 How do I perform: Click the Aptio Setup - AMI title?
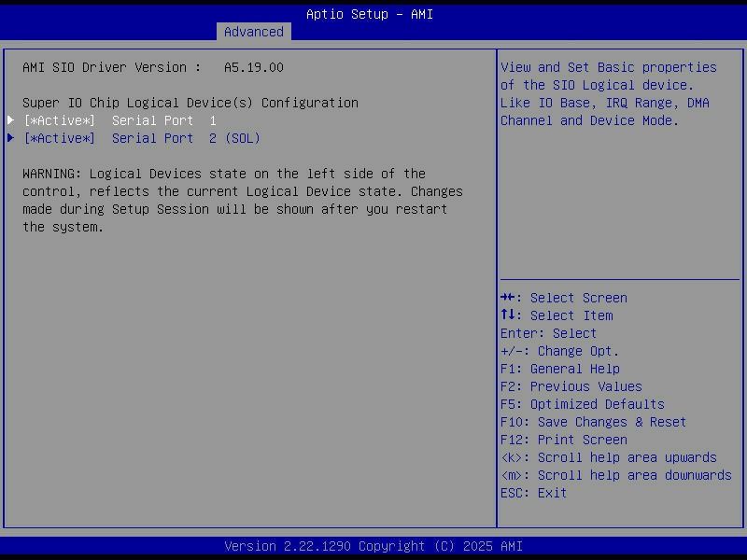pyautogui.click(x=370, y=14)
